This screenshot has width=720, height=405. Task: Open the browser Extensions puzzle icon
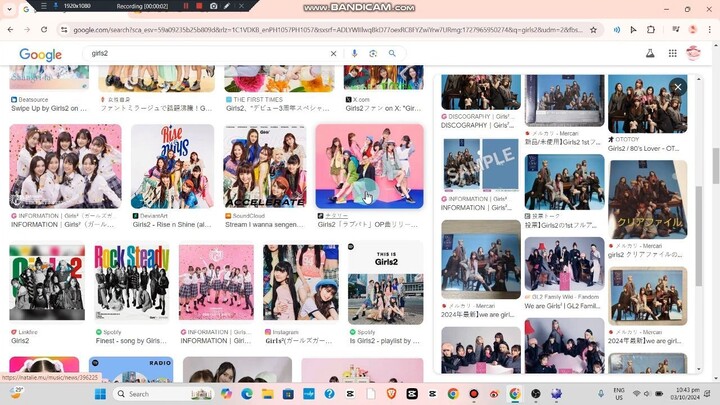click(x=651, y=29)
